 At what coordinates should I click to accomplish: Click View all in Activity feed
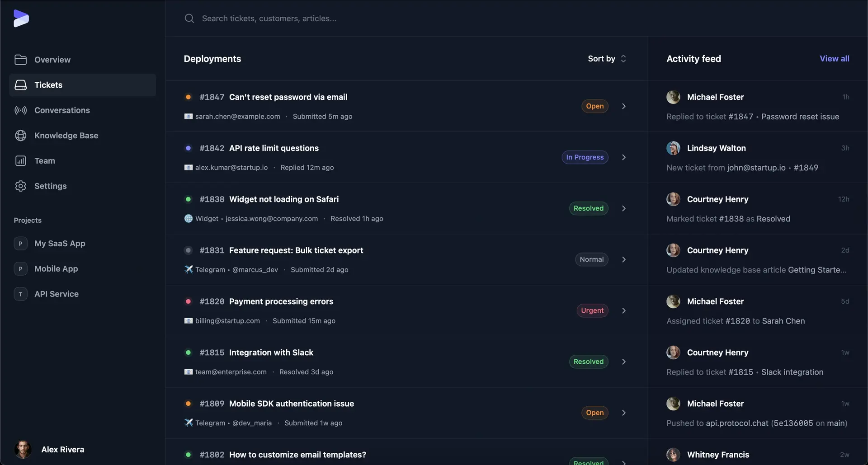point(835,58)
